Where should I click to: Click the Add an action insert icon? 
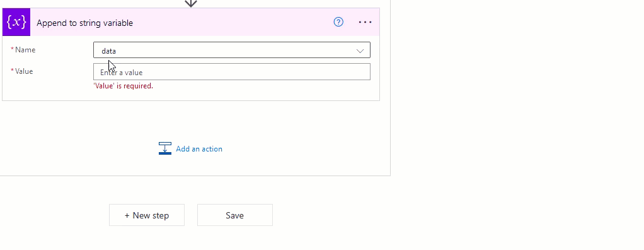165,148
